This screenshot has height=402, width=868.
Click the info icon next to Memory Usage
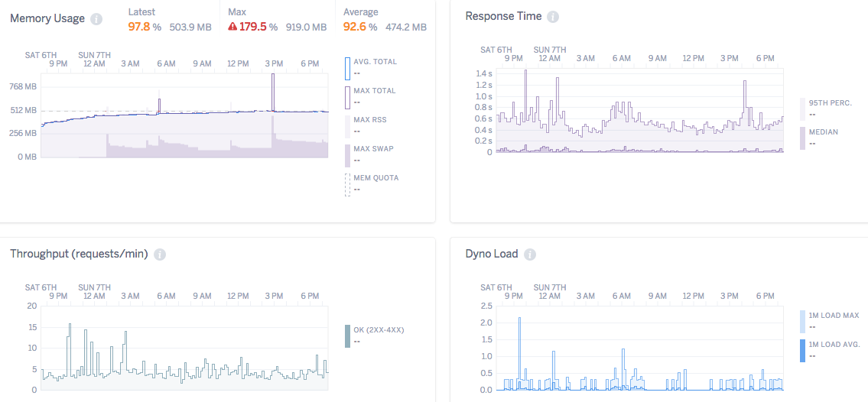coord(96,19)
